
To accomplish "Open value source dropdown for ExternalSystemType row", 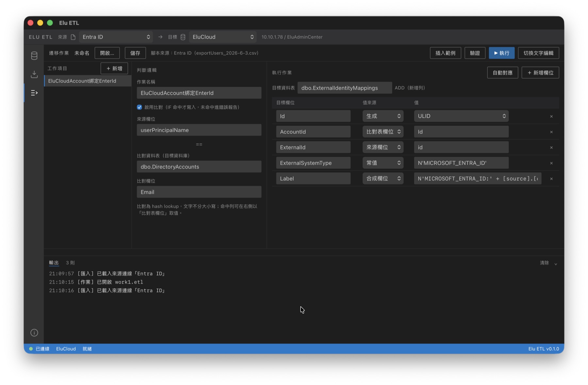I will click(x=383, y=163).
